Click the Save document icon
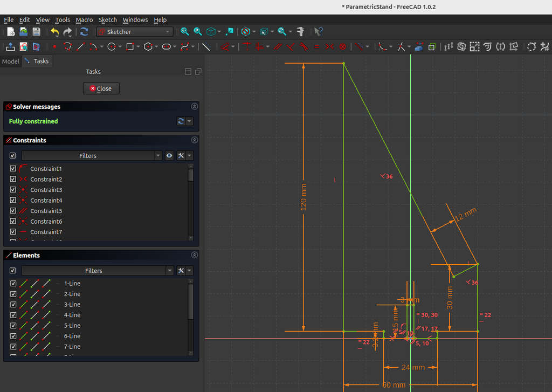 36,32
